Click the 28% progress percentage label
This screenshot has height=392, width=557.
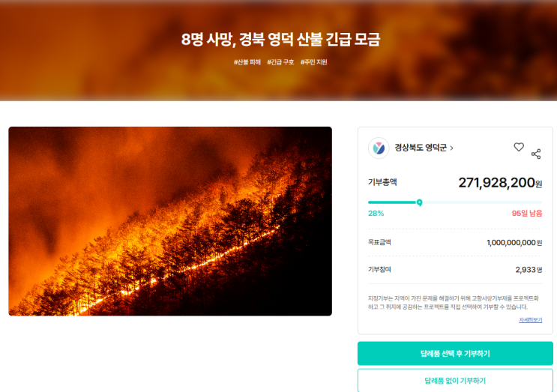point(376,214)
